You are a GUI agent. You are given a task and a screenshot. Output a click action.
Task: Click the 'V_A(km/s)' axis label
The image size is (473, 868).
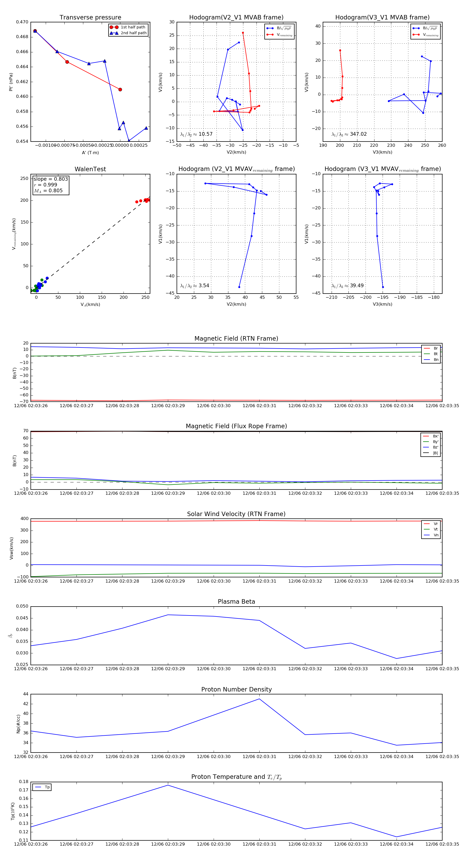[90, 305]
